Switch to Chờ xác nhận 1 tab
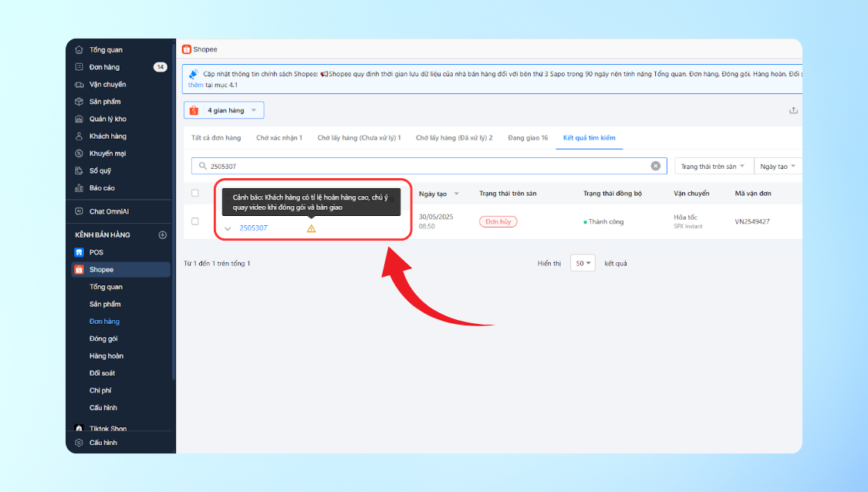Image resolution: width=868 pixels, height=492 pixels. point(279,138)
